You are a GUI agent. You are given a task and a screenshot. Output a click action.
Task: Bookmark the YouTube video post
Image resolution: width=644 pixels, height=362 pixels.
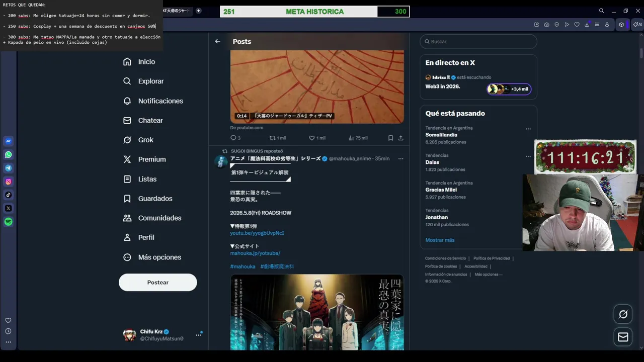coord(390,138)
